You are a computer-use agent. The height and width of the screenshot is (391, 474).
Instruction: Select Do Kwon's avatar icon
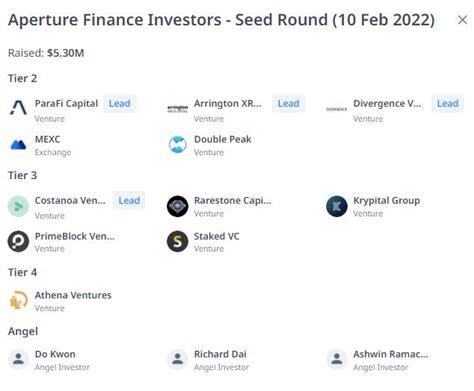18,359
